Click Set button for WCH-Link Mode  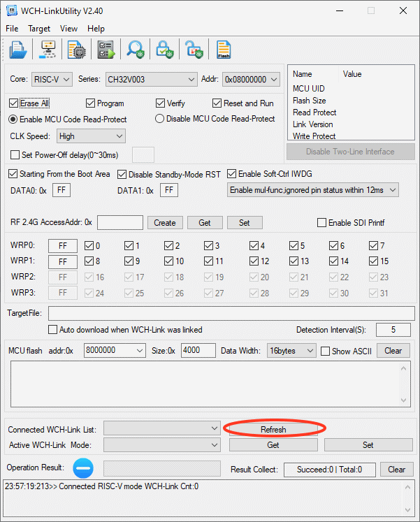point(368,445)
